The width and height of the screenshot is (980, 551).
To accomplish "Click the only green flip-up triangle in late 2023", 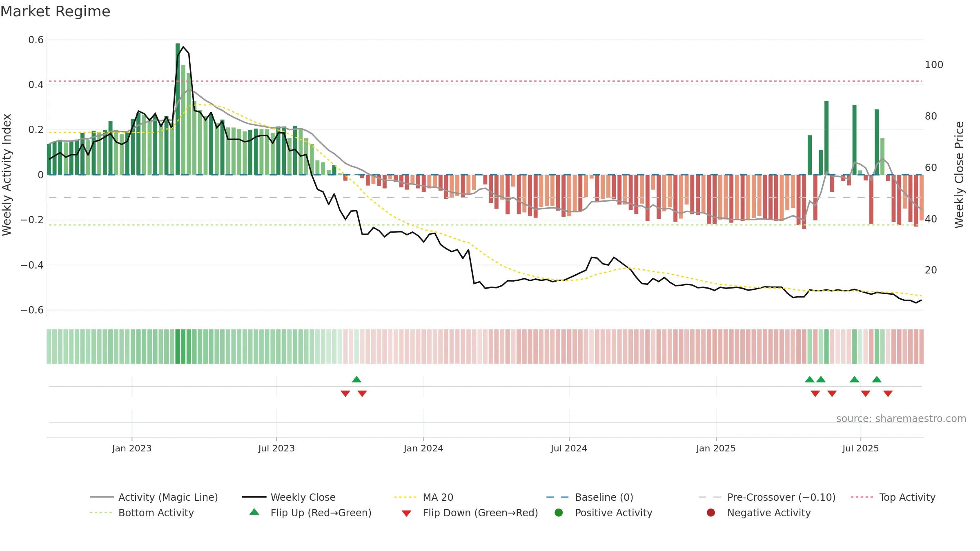I will click(x=356, y=380).
